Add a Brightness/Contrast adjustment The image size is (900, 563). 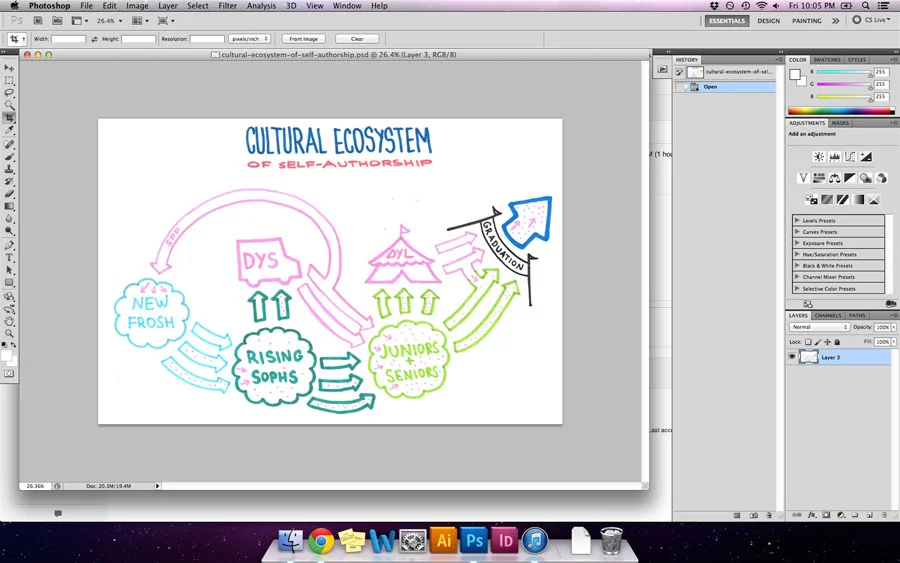pos(819,157)
